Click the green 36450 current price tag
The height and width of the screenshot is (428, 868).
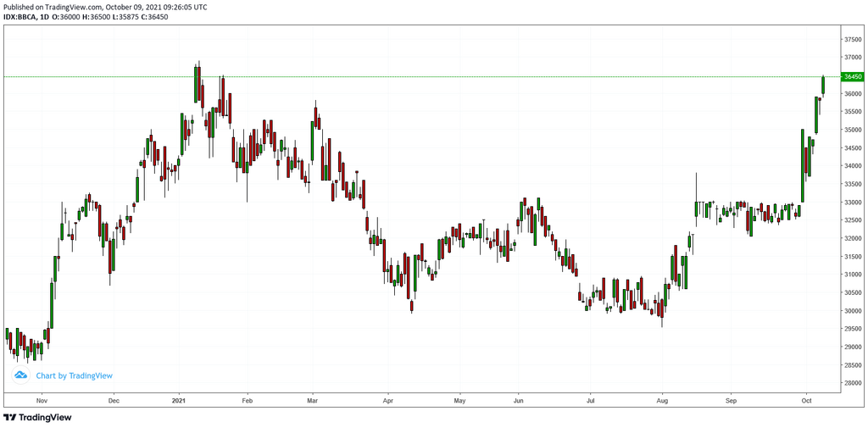(x=852, y=76)
